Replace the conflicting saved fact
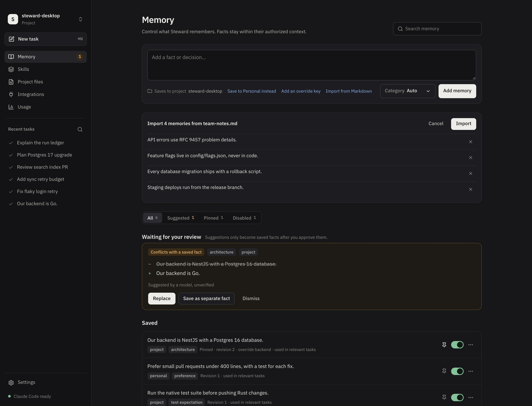Screen dimensions: 532x406 162,299
